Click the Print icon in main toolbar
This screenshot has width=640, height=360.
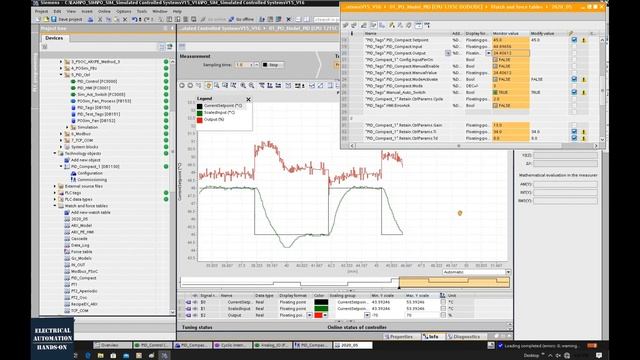tap(90, 19)
